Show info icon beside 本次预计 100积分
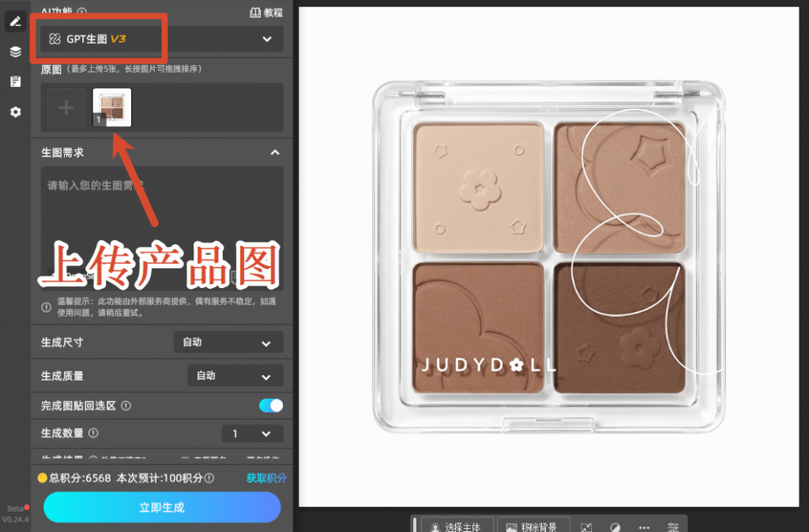The width and height of the screenshot is (809, 532). [209, 478]
